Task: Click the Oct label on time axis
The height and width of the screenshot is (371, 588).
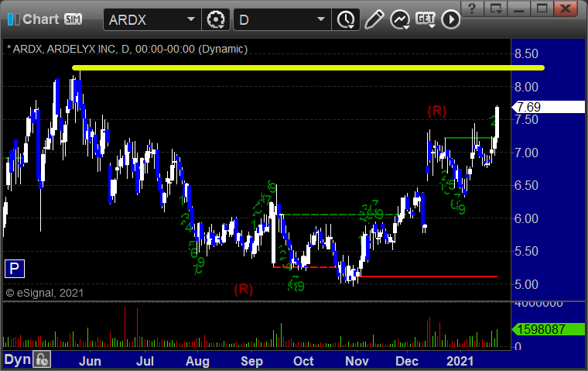Action: pyautogui.click(x=303, y=361)
